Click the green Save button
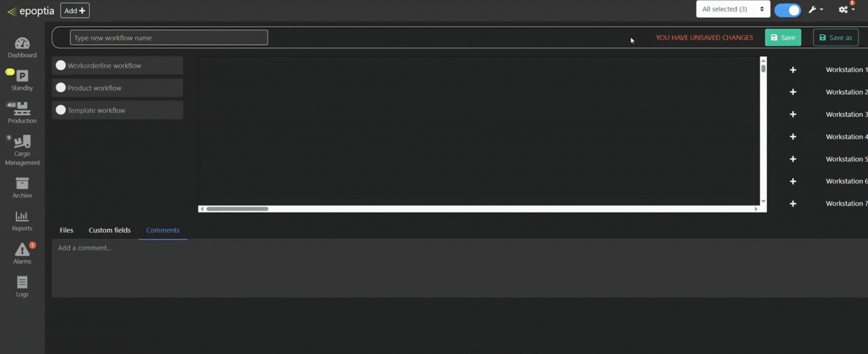The image size is (868, 354). [x=783, y=38]
